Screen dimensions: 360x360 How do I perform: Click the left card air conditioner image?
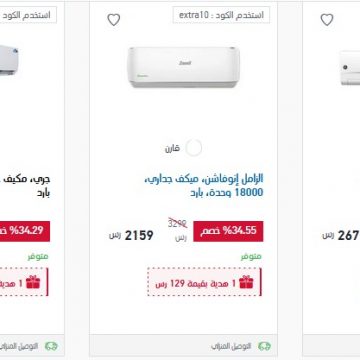(x=9, y=60)
